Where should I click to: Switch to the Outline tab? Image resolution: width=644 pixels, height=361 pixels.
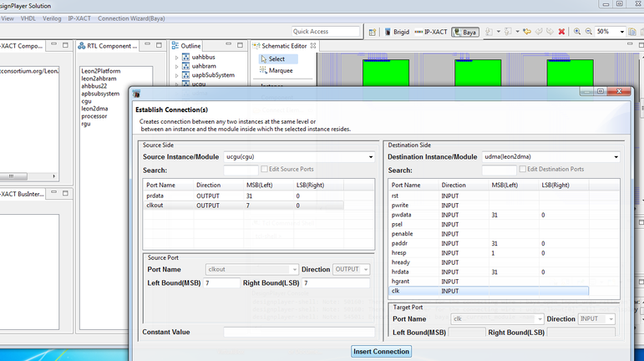pos(186,46)
